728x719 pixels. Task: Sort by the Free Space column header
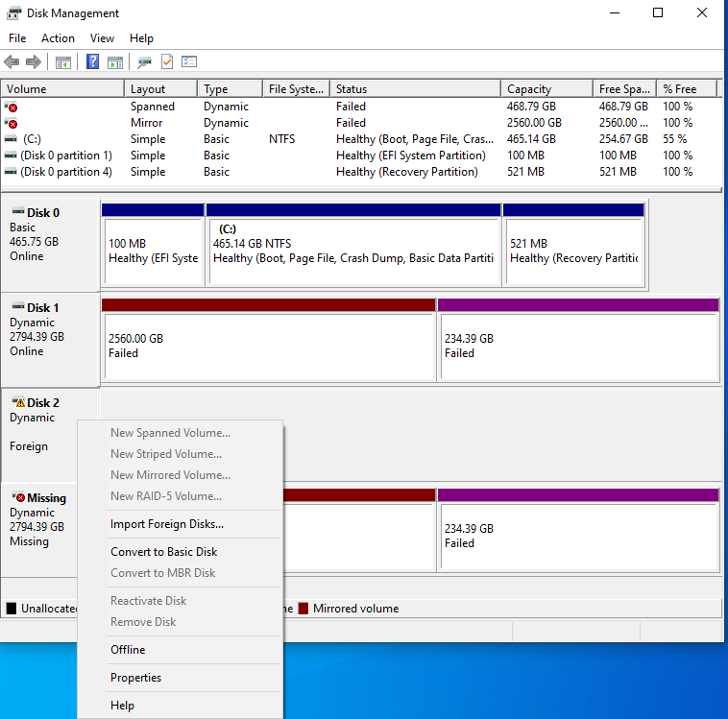(x=624, y=88)
